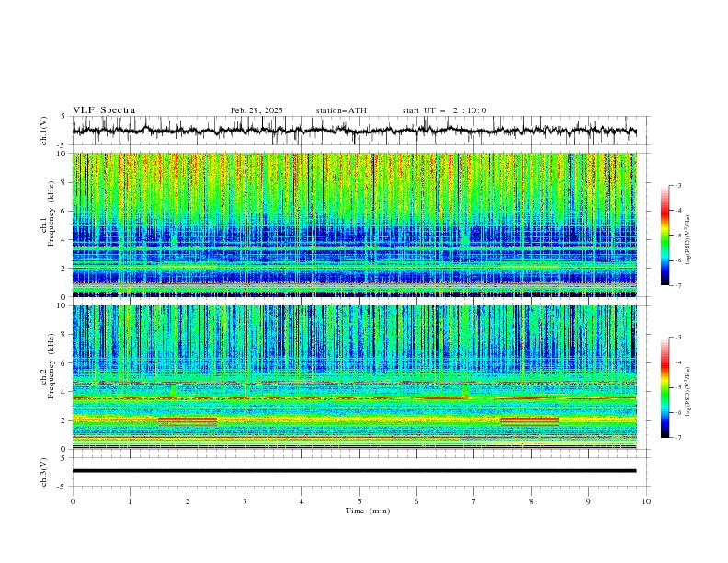
Task: Click time-axis tick label "7"
Action: click(474, 501)
